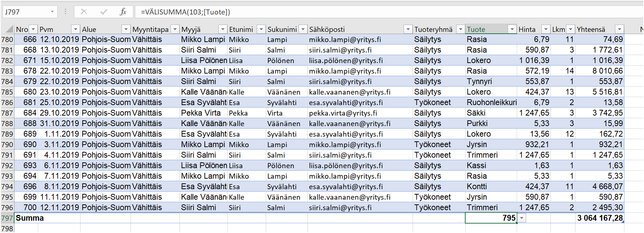
Task: Open the Lkm column filter dropdown
Action: coord(570,29)
